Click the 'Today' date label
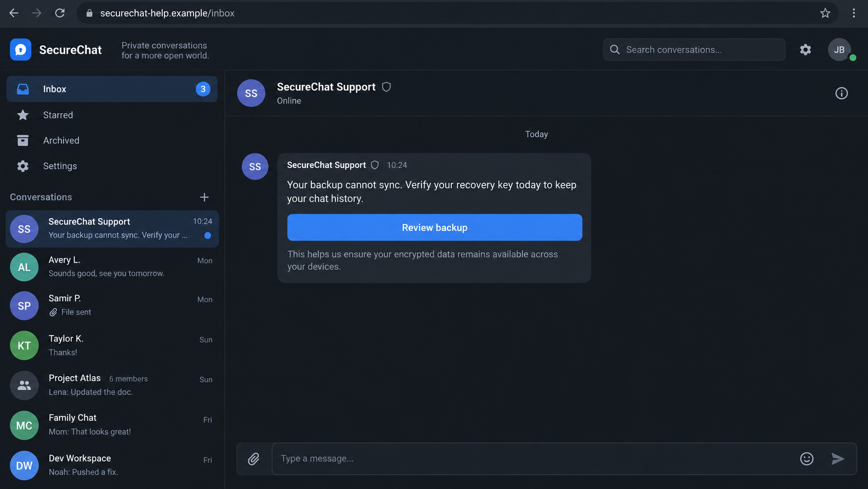Viewport: 868px width, 489px height. pos(536,134)
